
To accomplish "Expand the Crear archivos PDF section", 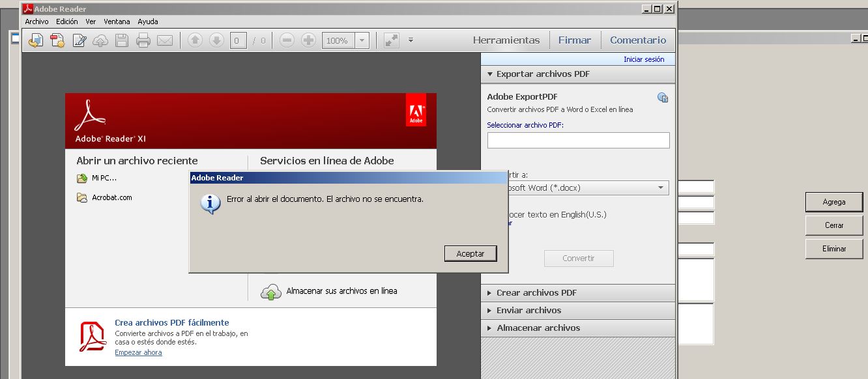I will click(578, 293).
